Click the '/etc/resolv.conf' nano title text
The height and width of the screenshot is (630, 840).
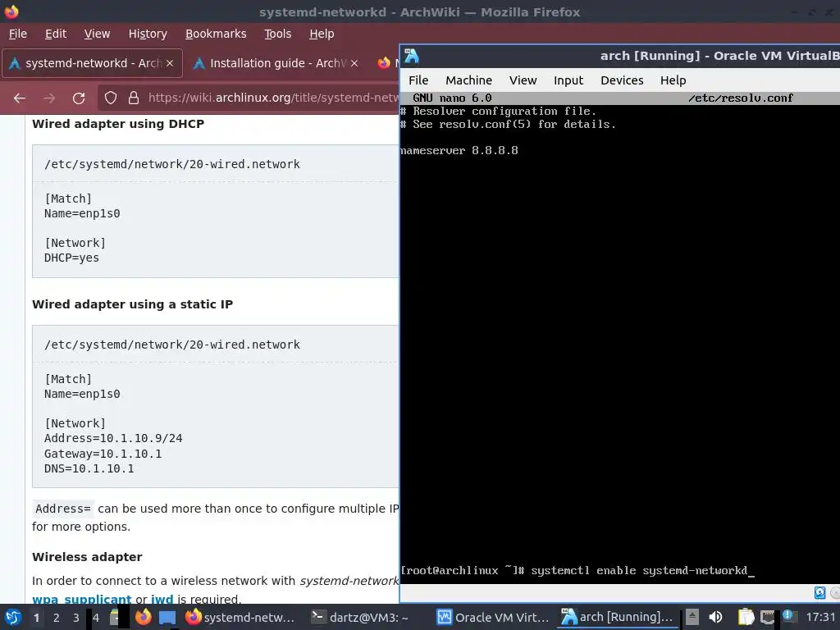741,98
